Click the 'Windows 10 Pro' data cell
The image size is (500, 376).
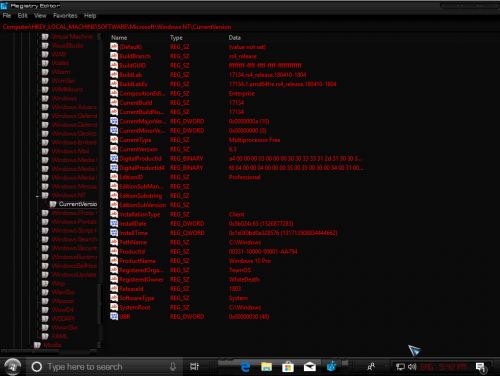point(250,261)
